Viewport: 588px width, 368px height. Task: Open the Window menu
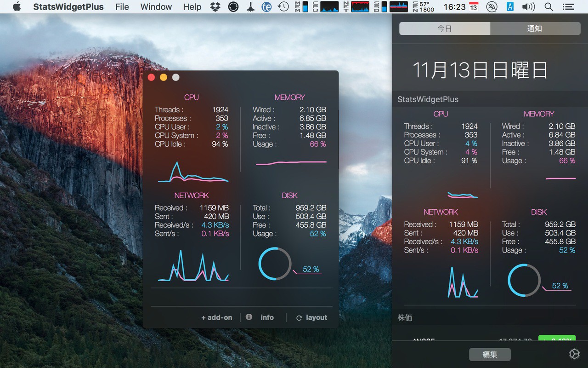[x=156, y=7]
